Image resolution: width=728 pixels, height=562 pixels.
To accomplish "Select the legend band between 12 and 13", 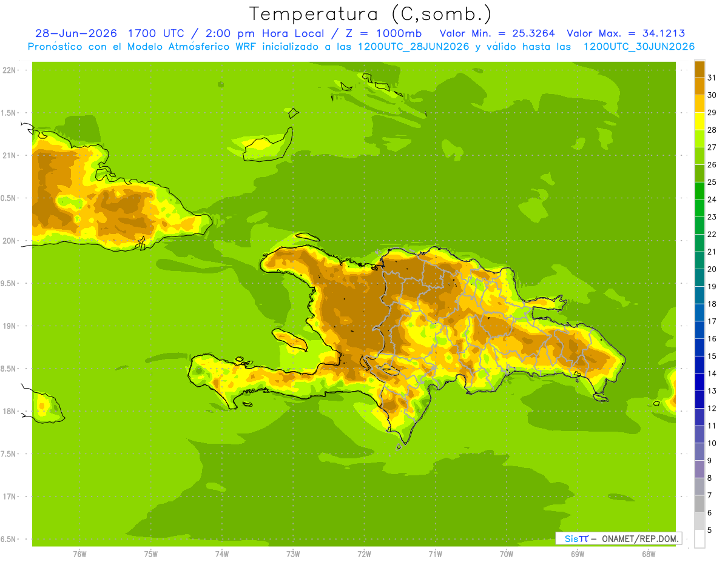I will pos(699,399).
